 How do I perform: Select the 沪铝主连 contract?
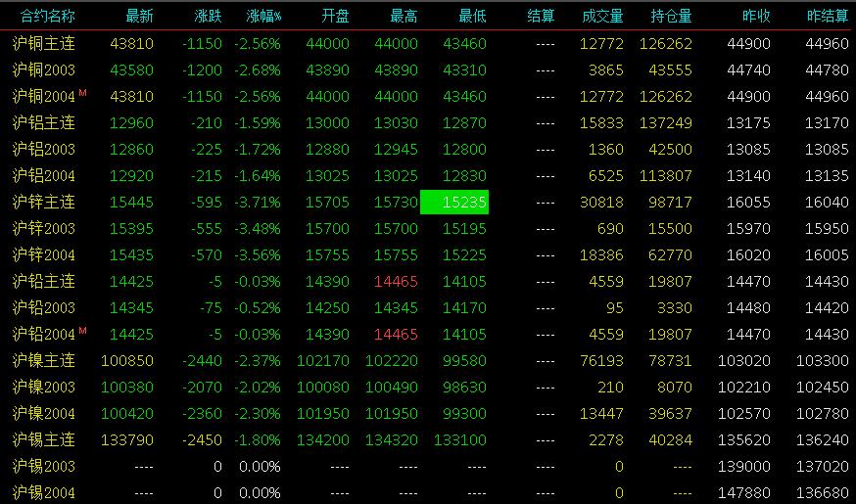(x=44, y=122)
